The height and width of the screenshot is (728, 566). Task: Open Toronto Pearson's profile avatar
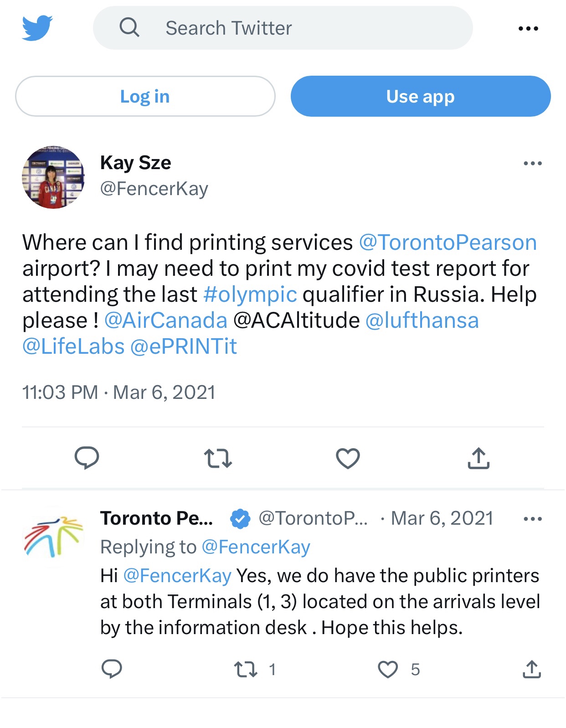pos(53,537)
